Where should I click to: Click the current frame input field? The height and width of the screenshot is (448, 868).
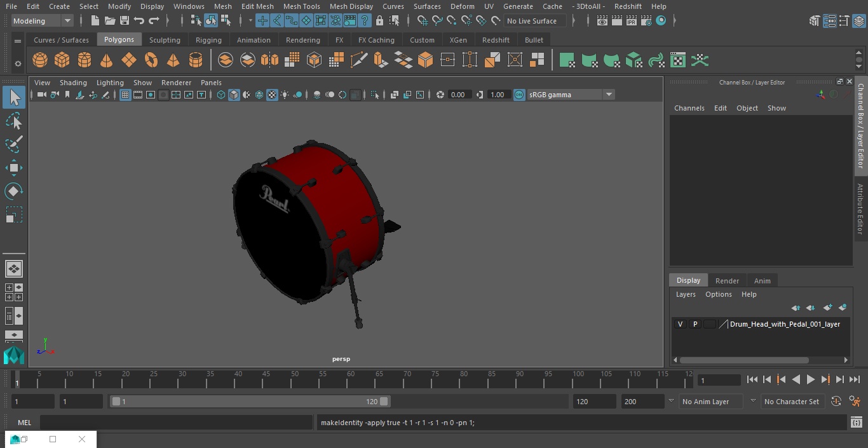click(x=719, y=380)
